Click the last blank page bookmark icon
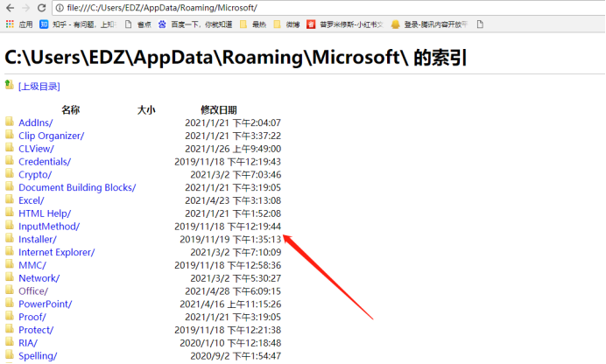Screen dimensions: 606x364 pyautogui.click(x=480, y=24)
